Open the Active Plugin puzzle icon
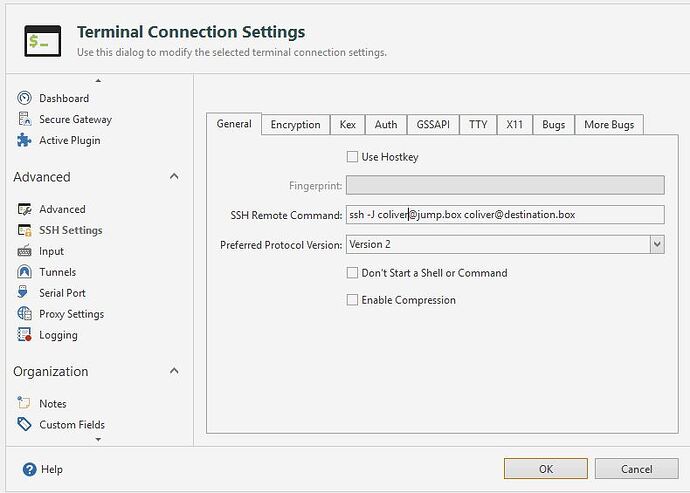This screenshot has width=690, height=493. (x=25, y=140)
